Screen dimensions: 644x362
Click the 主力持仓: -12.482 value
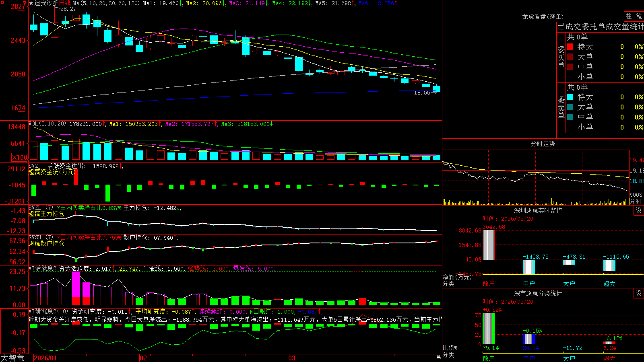click(x=150, y=208)
